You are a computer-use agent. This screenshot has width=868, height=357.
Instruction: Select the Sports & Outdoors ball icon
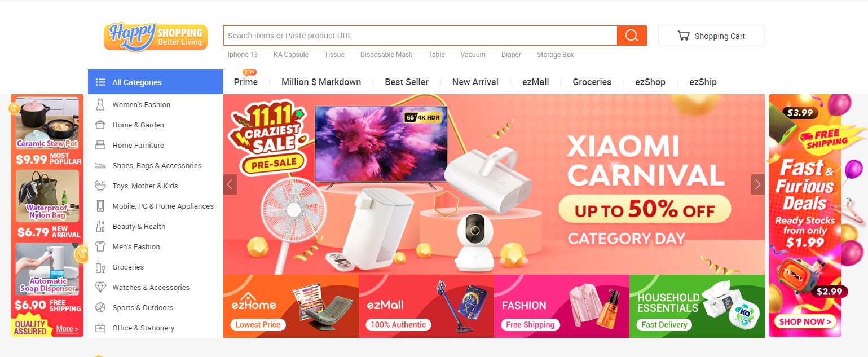coord(100,307)
